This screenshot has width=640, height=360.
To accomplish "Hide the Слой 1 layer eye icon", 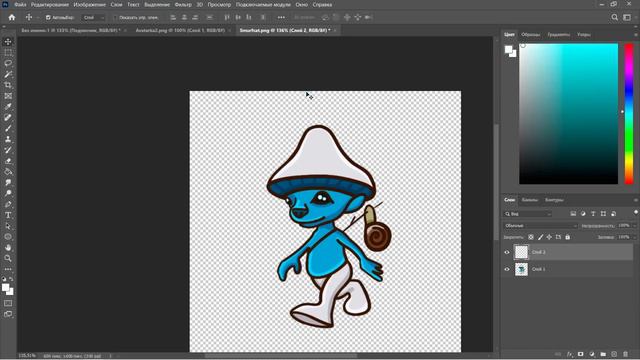I will tap(507, 269).
